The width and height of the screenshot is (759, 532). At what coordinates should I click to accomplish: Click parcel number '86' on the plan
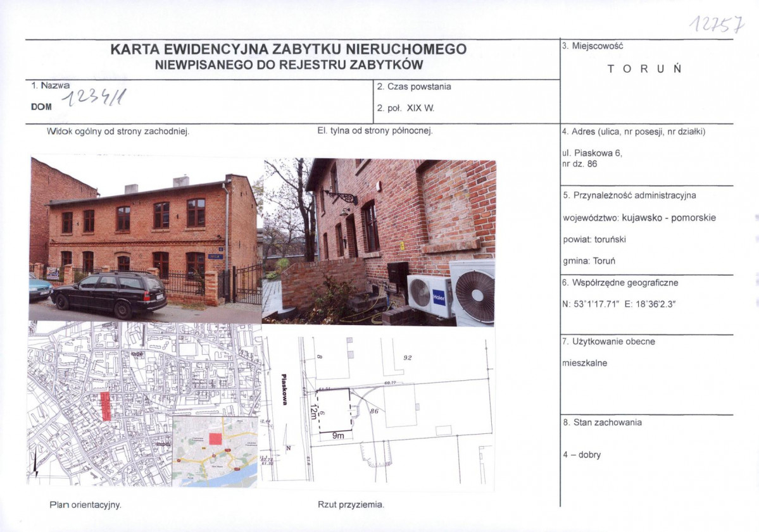(373, 411)
